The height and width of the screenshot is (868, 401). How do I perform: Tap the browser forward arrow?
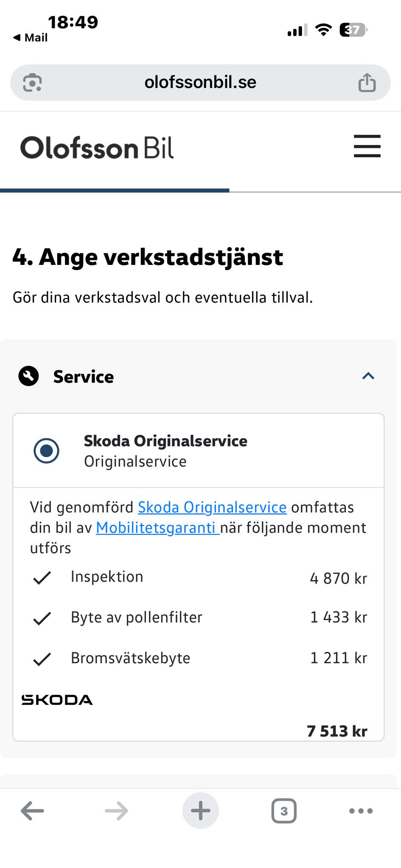116,811
